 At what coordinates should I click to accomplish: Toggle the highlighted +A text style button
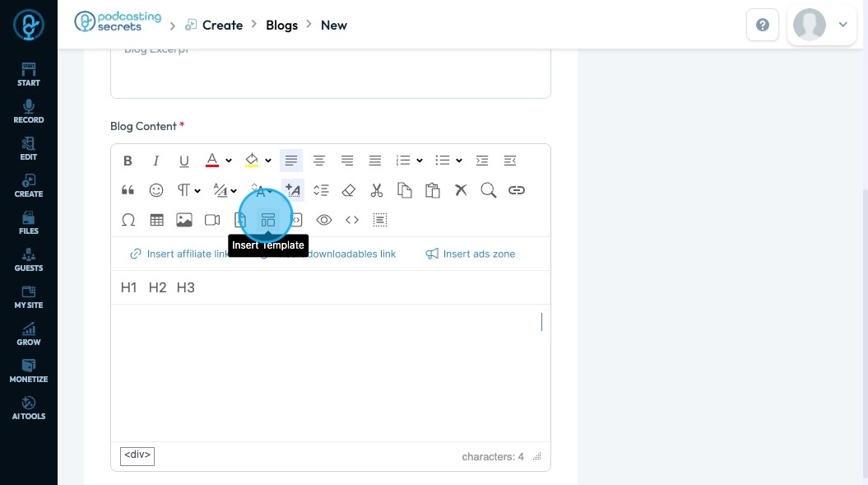click(293, 190)
